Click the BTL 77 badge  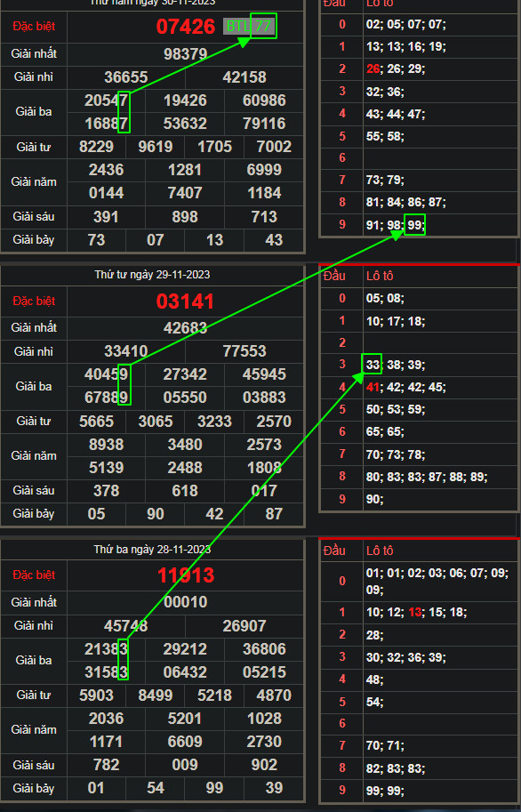pyautogui.click(x=249, y=26)
